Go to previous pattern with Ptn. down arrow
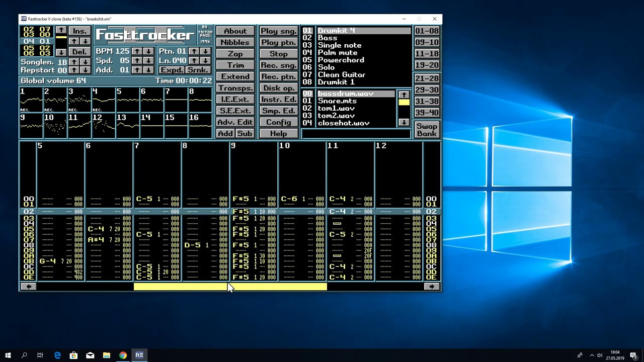 click(x=205, y=51)
